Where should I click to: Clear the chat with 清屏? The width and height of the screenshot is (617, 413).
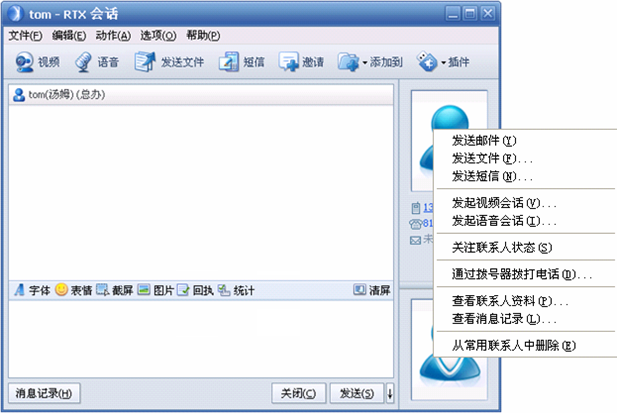coord(372,290)
